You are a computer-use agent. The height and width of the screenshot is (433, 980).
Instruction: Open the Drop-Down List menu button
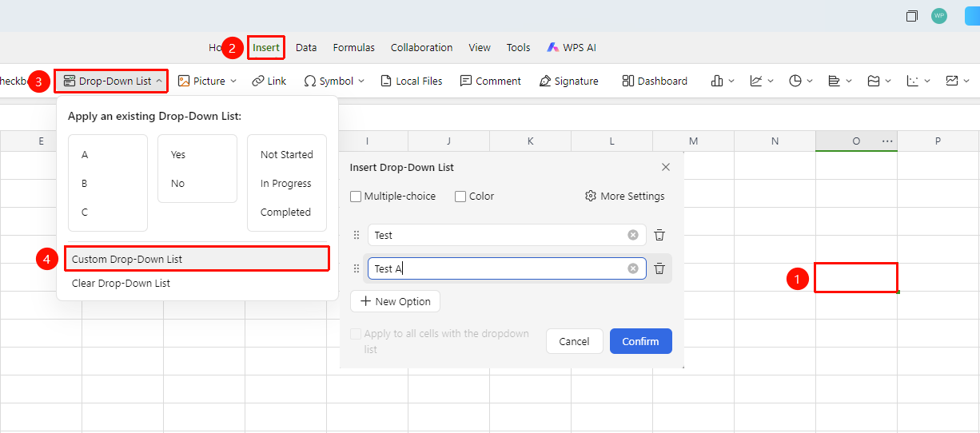[111, 81]
